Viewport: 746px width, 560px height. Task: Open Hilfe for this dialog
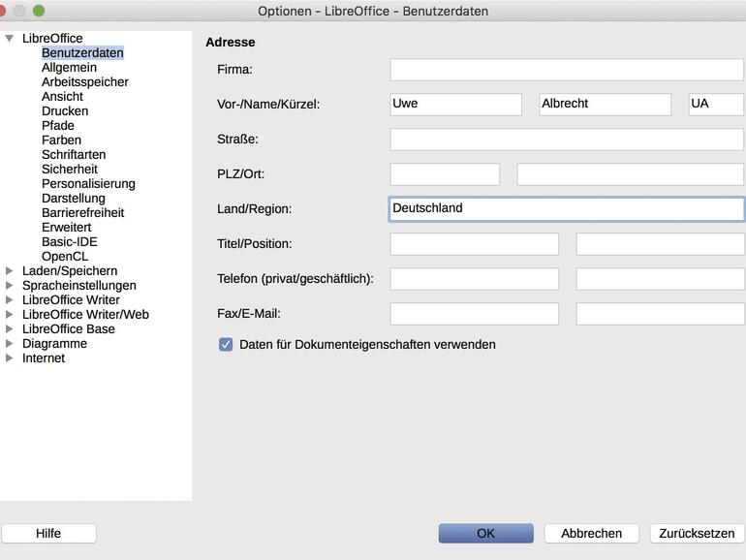tap(48, 533)
